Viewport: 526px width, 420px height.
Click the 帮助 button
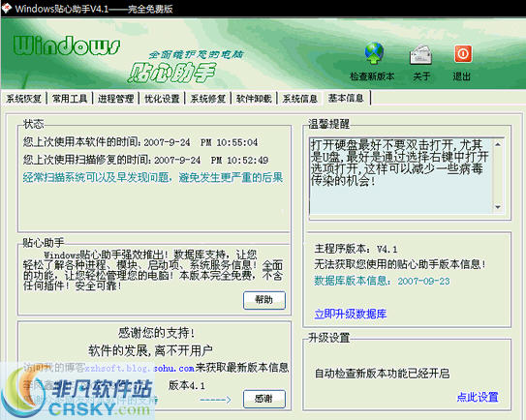tap(264, 300)
